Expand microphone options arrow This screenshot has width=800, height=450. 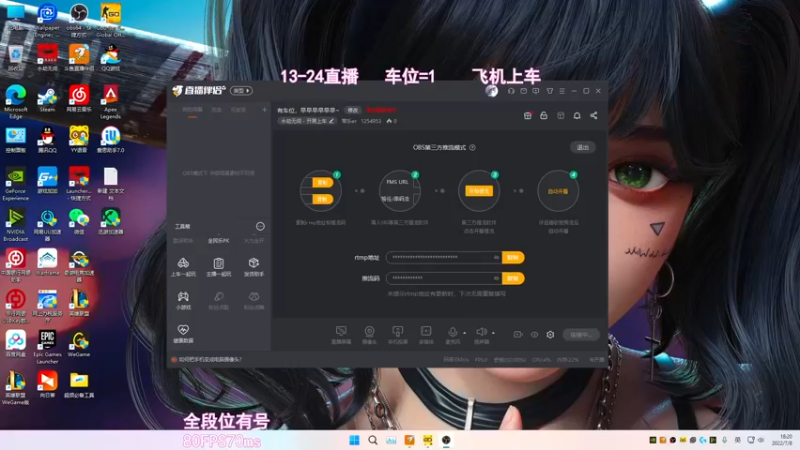pos(464,333)
